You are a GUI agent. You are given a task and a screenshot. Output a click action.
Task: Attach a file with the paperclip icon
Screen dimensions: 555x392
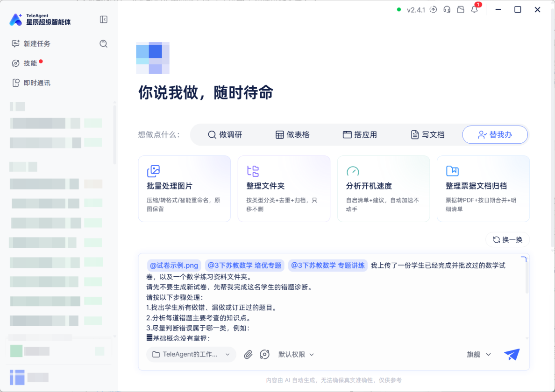pos(248,355)
